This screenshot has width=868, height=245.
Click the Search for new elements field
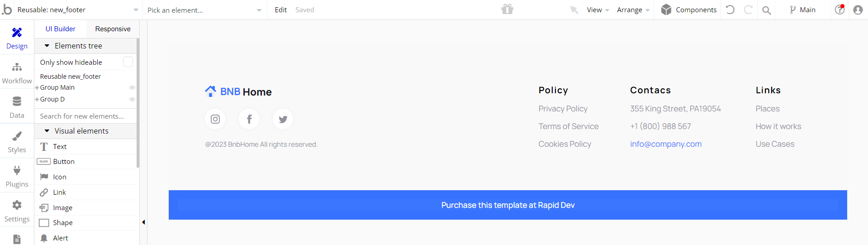(85, 116)
